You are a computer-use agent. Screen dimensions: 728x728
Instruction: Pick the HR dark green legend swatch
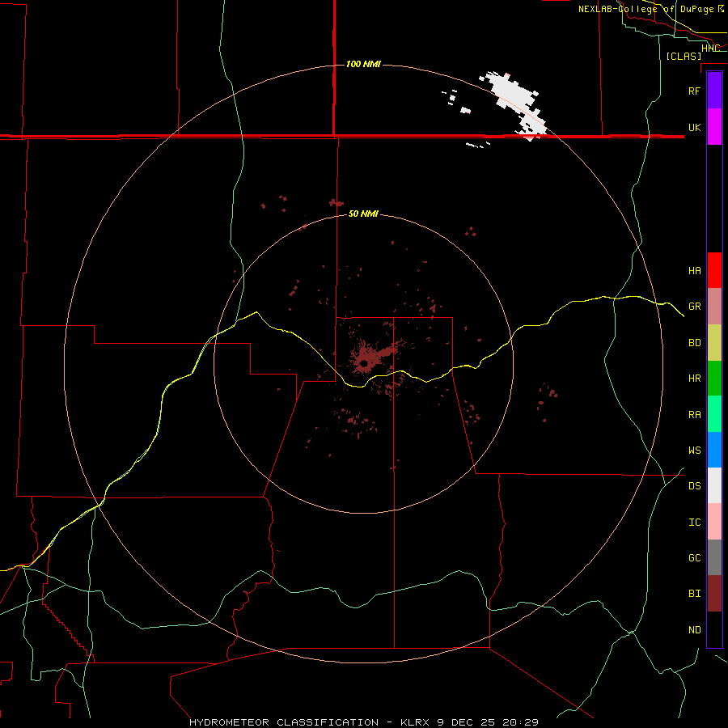(x=714, y=379)
